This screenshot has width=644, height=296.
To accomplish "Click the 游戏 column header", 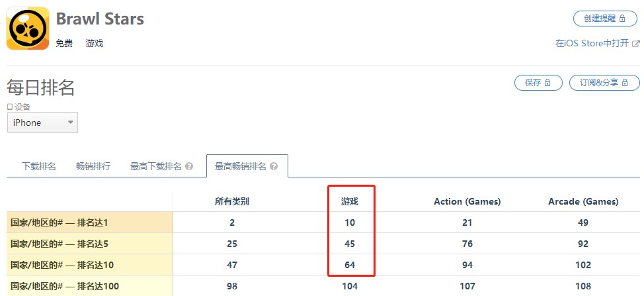I will [350, 201].
